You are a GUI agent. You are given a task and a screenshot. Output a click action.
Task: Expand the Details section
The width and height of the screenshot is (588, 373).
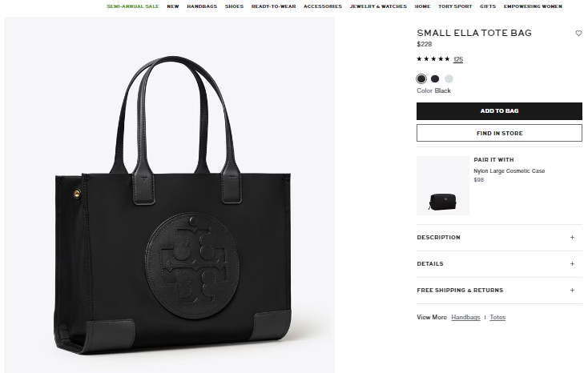pos(499,264)
